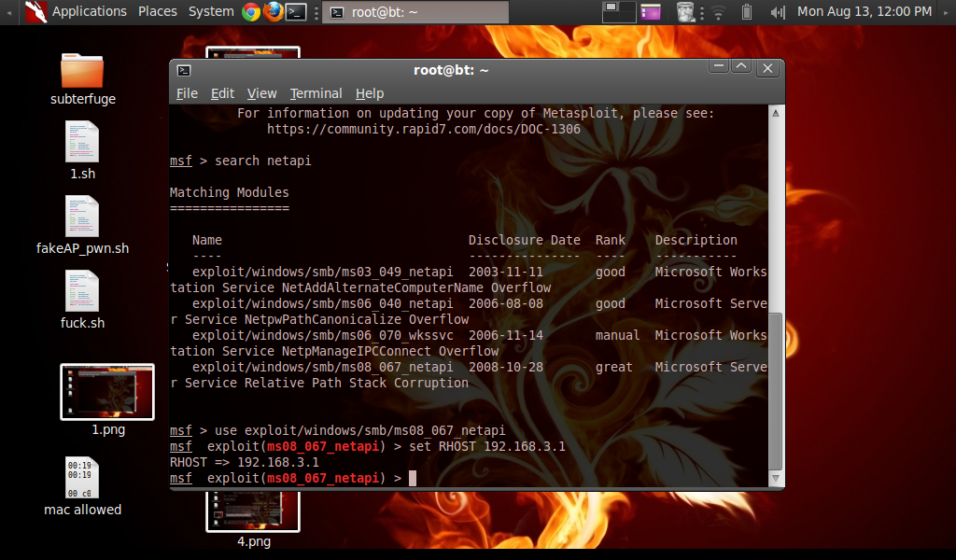This screenshot has width=956, height=560.
Task: Maximize the root@bt terminal window
Action: [741, 66]
